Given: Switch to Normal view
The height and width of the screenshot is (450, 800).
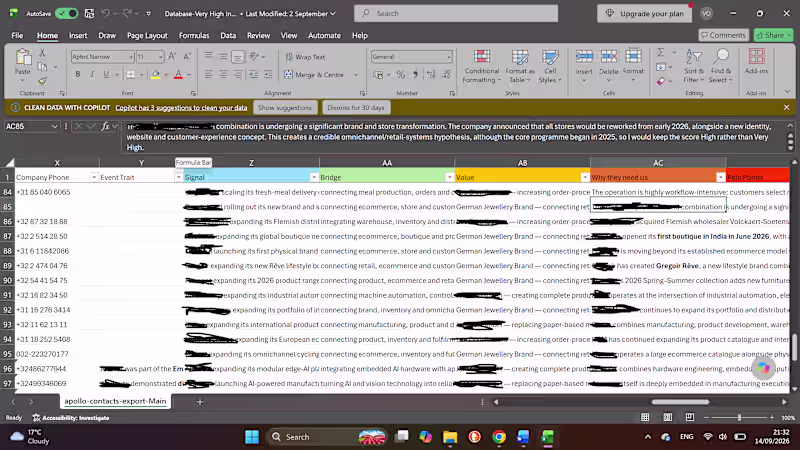Looking at the screenshot, I should tap(645, 417).
